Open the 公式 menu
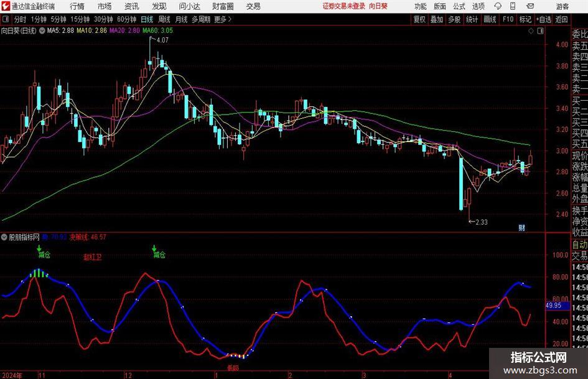This screenshot has width=588, height=379. [x=459, y=6]
